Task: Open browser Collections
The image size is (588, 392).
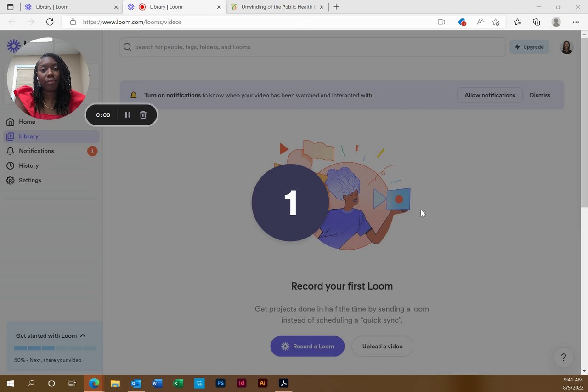Action: [x=536, y=22]
